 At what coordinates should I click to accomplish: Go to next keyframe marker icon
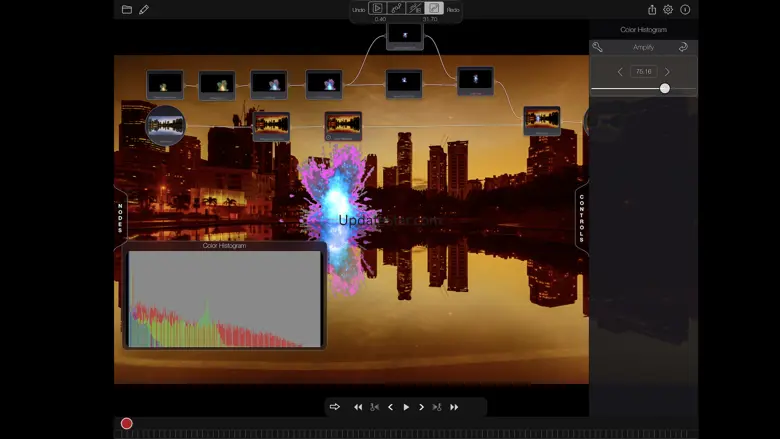click(437, 407)
